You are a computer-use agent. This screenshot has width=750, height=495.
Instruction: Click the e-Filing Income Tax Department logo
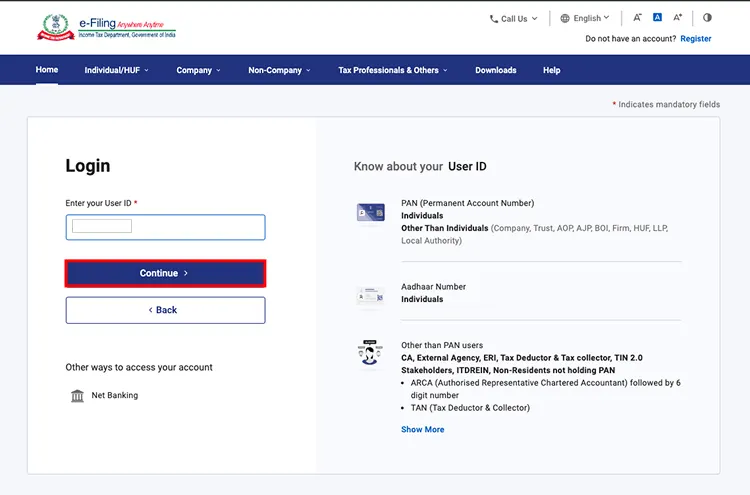click(x=106, y=27)
